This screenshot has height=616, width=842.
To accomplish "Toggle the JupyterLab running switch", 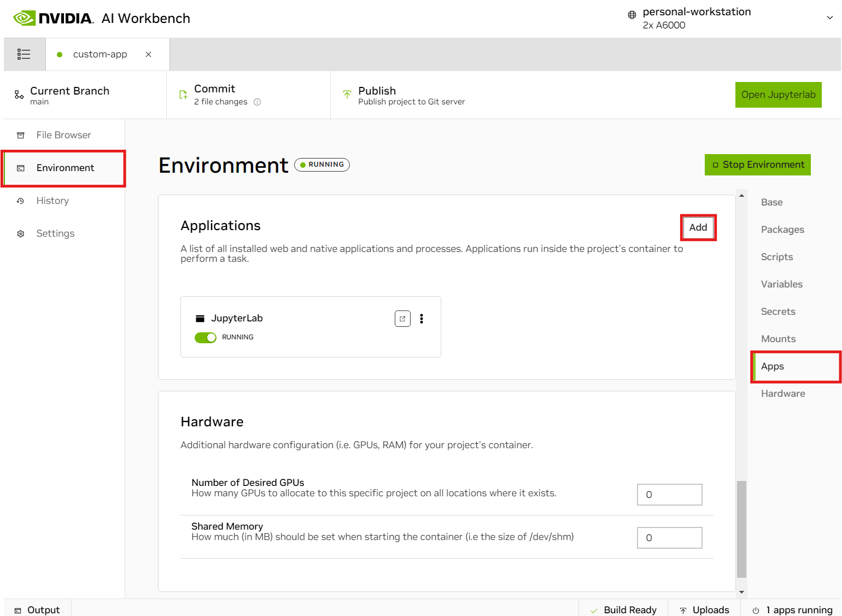I will (206, 337).
